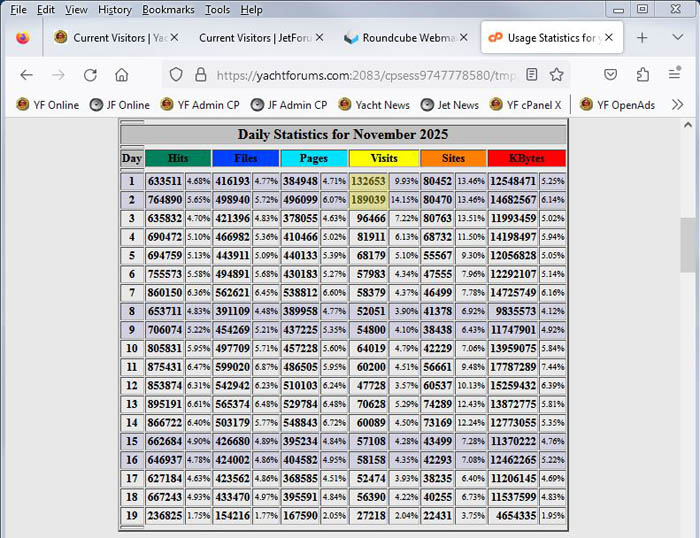Bookmark this page with the star icon
This screenshot has height=538, width=700.
(557, 75)
